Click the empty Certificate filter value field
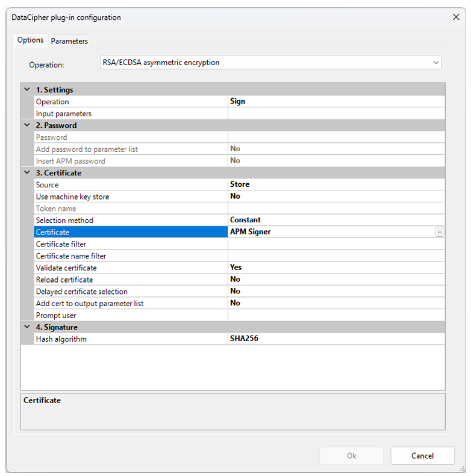Viewport: 471px width, 476px height. [x=336, y=243]
